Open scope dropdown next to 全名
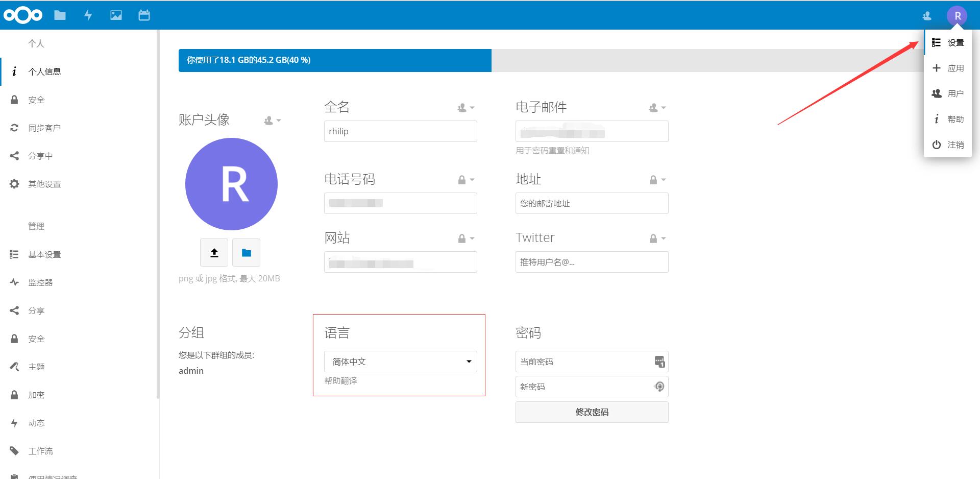 [466, 108]
